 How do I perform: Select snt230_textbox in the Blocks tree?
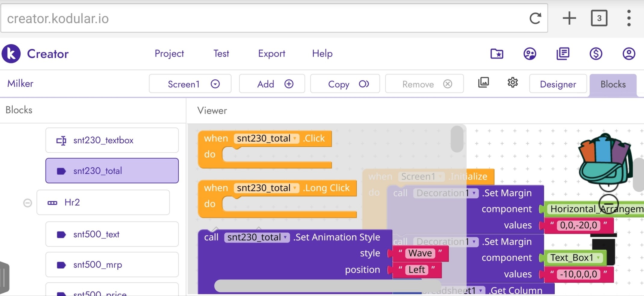[112, 140]
